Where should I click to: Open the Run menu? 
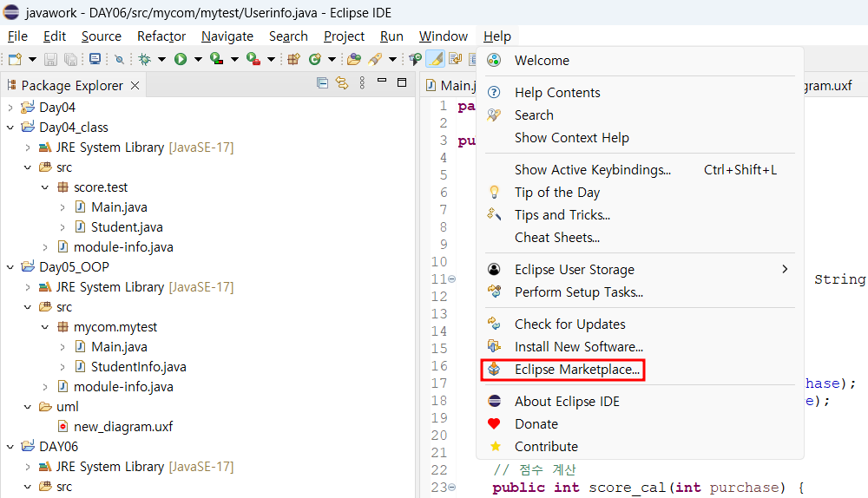pyautogui.click(x=391, y=36)
